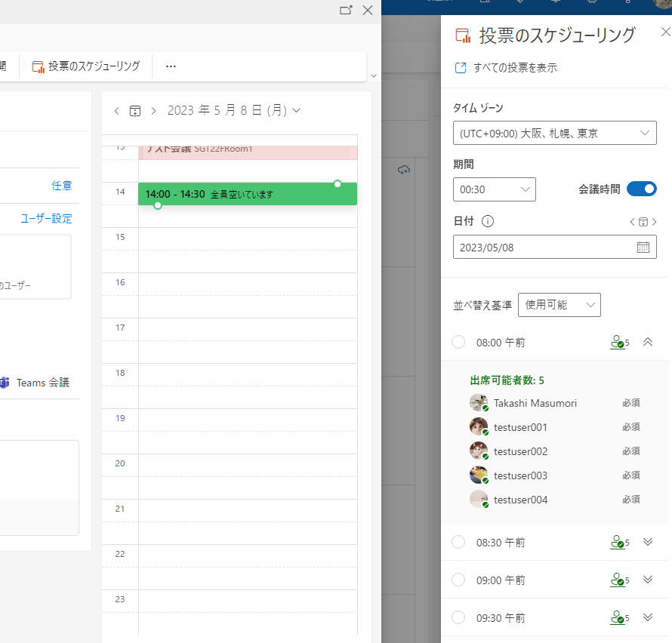Collapse the 08:00 午前 attendee list
The width and height of the screenshot is (672, 643).
coord(648,342)
